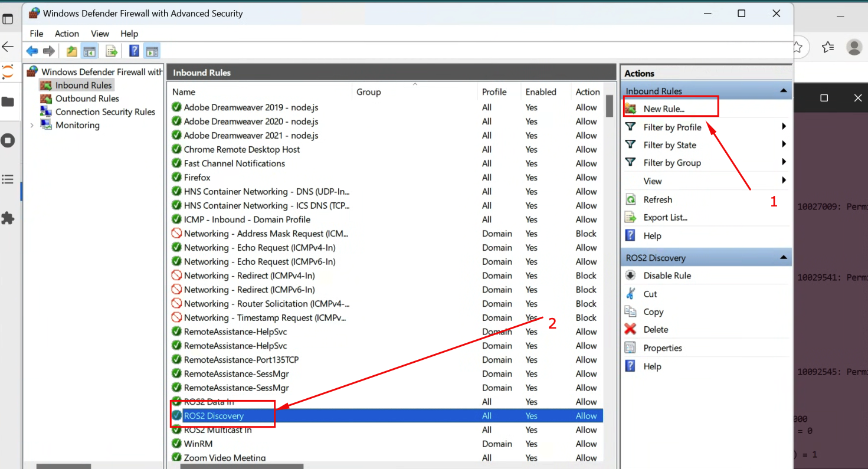This screenshot has height=469, width=868.
Task: Click the blue Back navigation arrow
Action: 32,51
